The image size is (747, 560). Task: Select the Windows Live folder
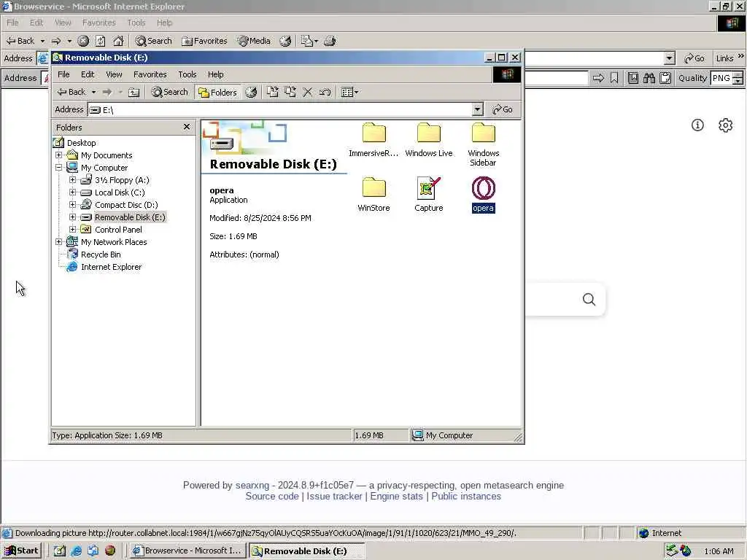(x=429, y=139)
